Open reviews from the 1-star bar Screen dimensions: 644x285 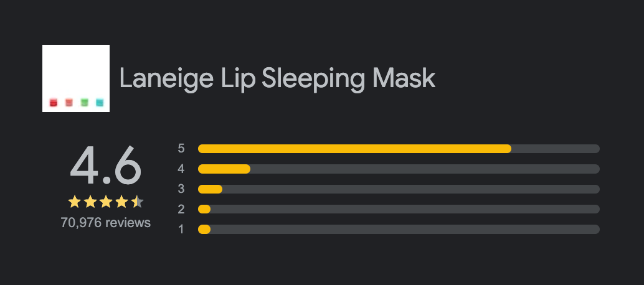coord(399,230)
